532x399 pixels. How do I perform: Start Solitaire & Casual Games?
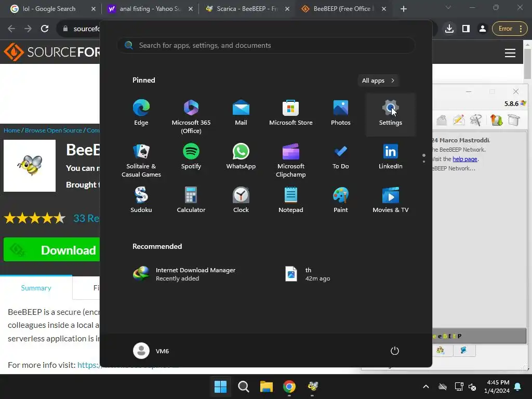[141, 160]
